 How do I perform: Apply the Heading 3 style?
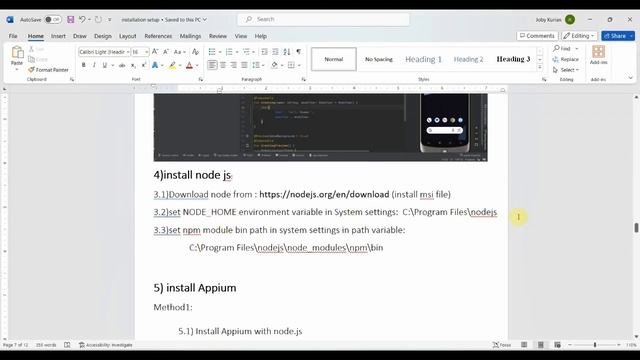[513, 59]
